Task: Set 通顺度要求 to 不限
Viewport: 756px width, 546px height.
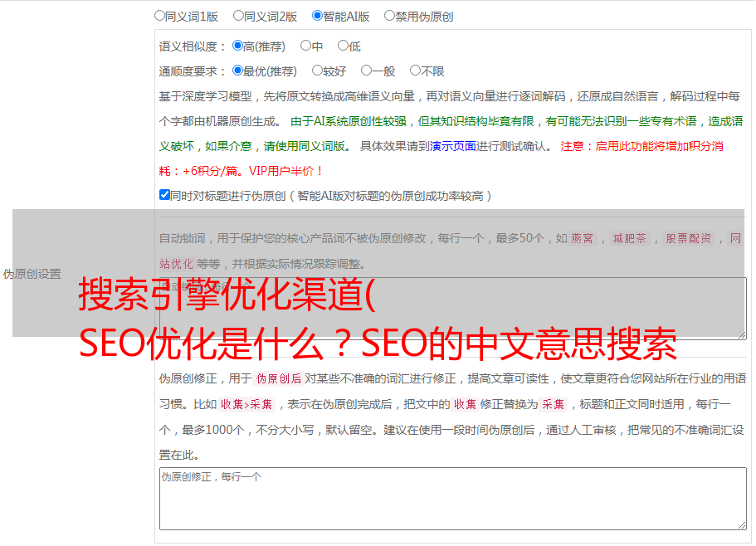Action: pos(415,71)
